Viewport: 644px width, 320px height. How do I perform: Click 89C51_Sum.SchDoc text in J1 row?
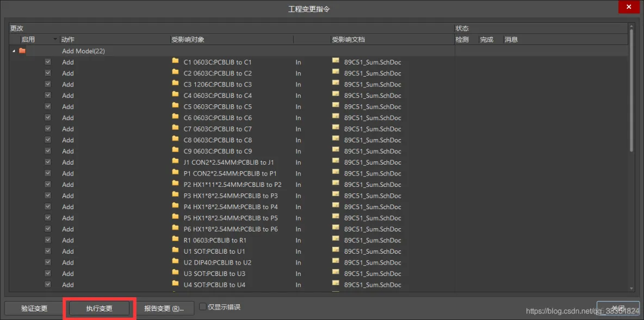pyautogui.click(x=373, y=162)
